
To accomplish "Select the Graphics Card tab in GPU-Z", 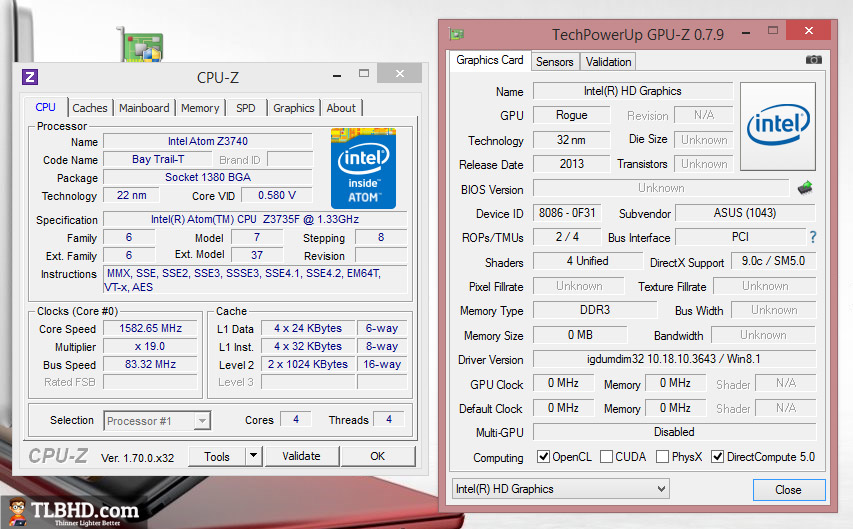I will pos(490,60).
